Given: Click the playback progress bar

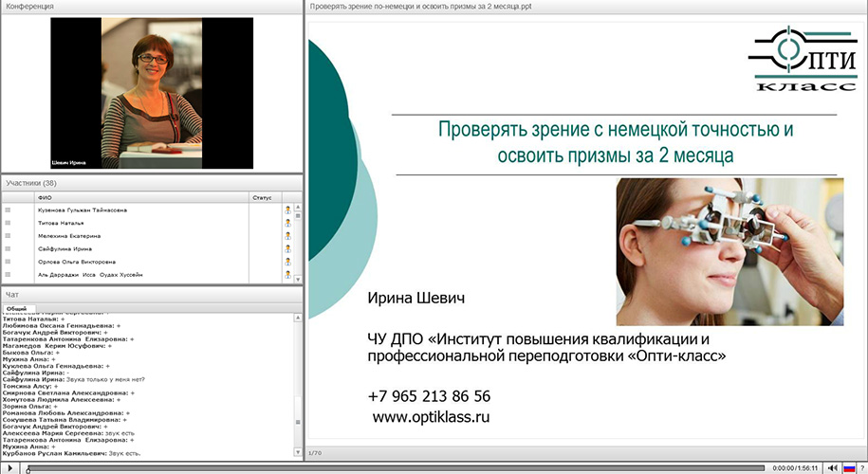Looking at the screenshot, I should (396, 468).
